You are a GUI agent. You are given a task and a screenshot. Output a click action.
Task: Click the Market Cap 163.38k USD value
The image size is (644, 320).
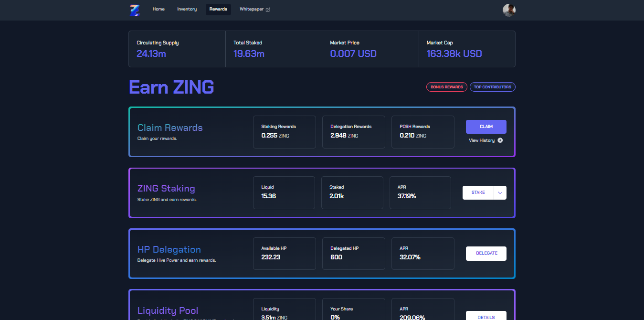[454, 53]
